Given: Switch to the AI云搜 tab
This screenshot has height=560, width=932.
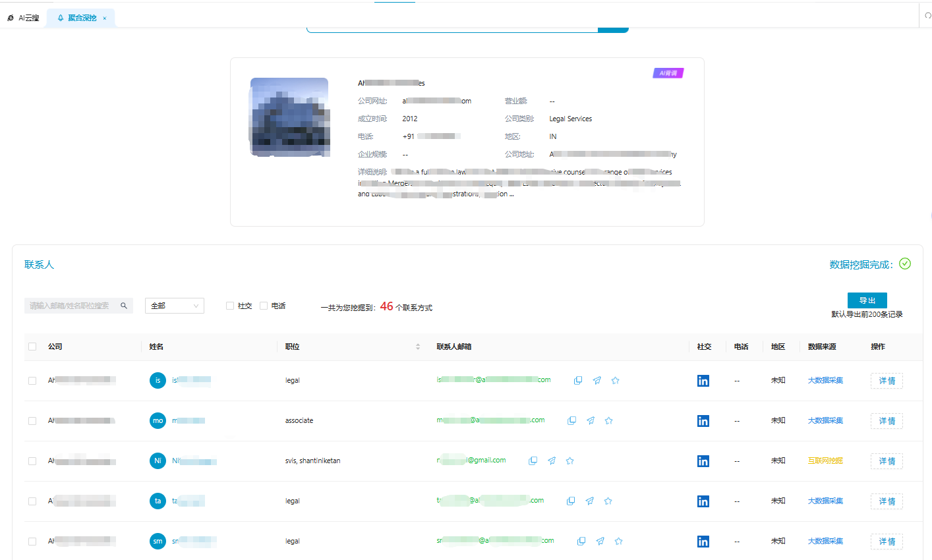Looking at the screenshot, I should pos(24,18).
